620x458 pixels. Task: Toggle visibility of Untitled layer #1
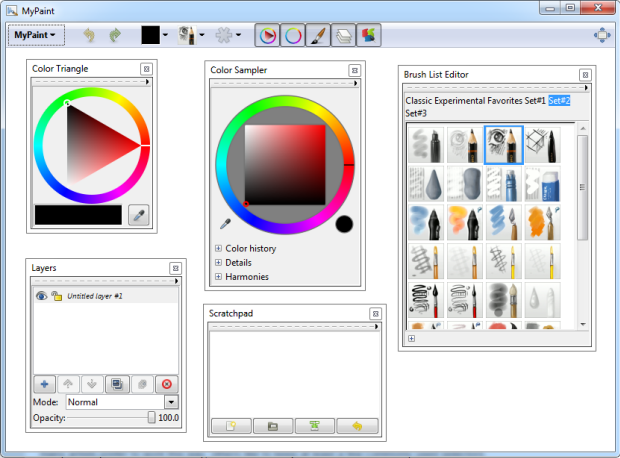(x=42, y=296)
